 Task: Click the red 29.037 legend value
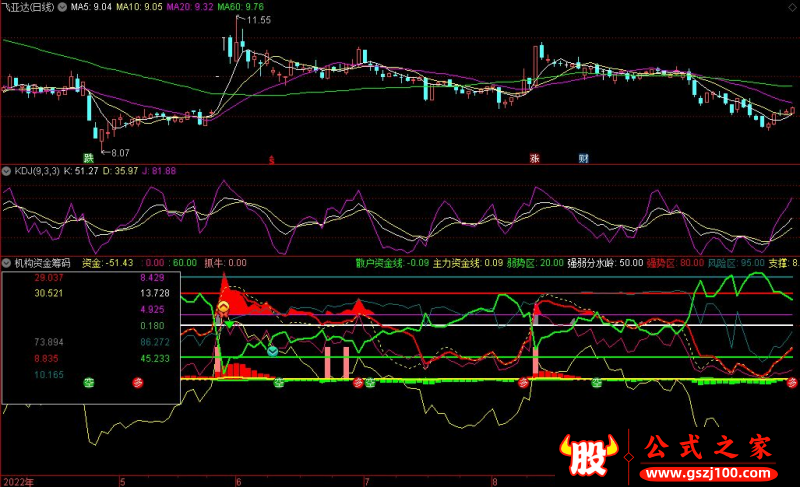49,278
